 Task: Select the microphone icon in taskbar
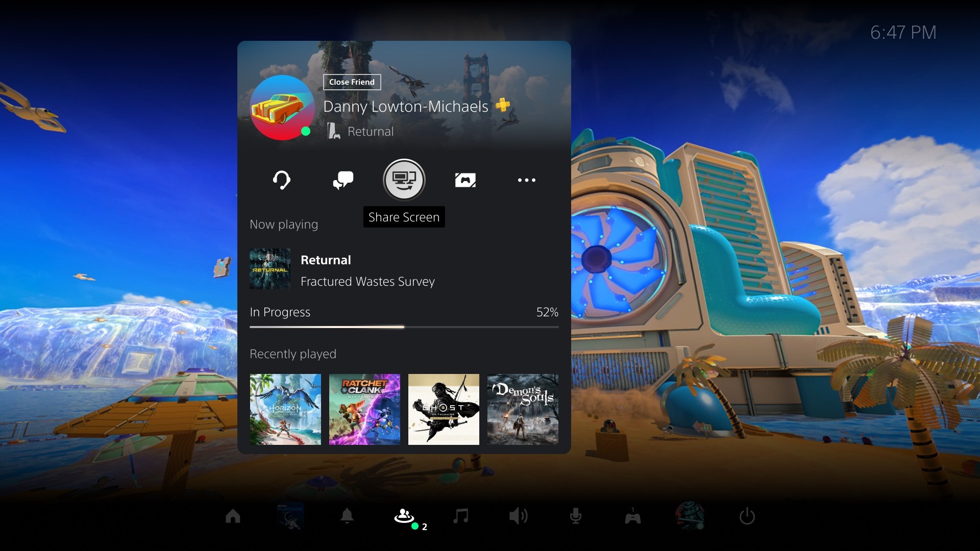pos(575,516)
